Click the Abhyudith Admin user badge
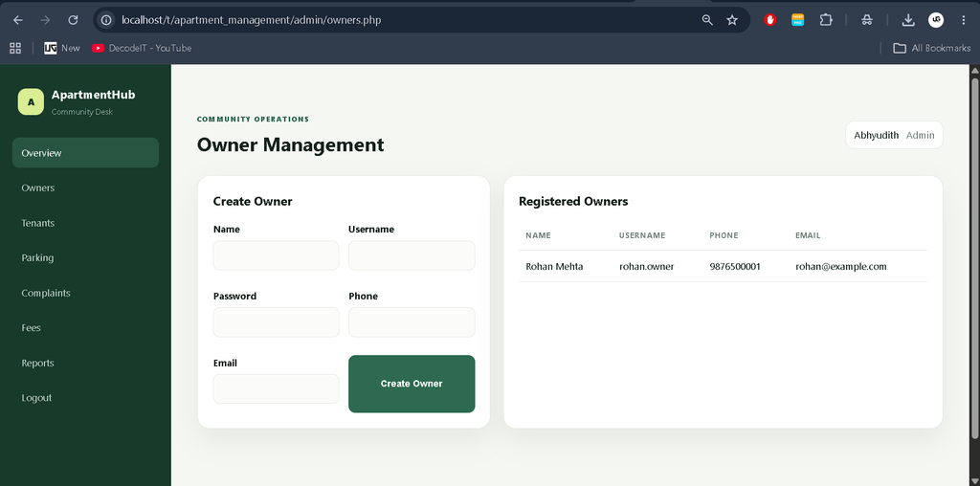The image size is (980, 486). [895, 135]
